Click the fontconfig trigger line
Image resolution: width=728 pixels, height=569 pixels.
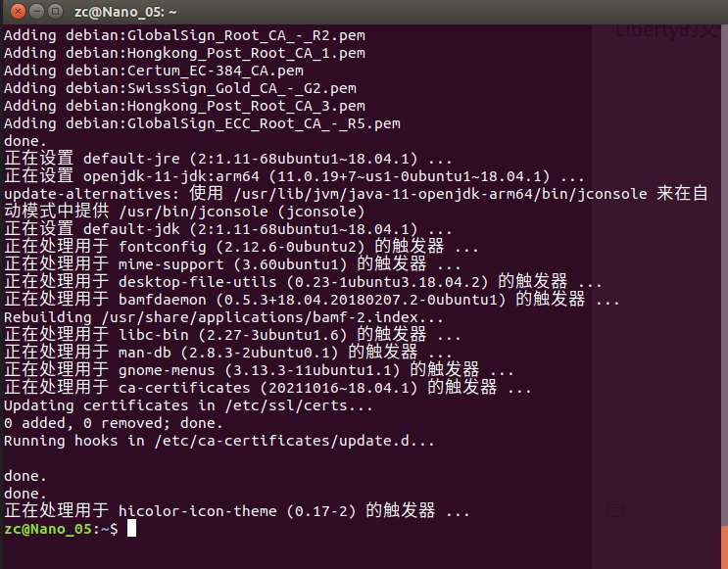(241, 247)
